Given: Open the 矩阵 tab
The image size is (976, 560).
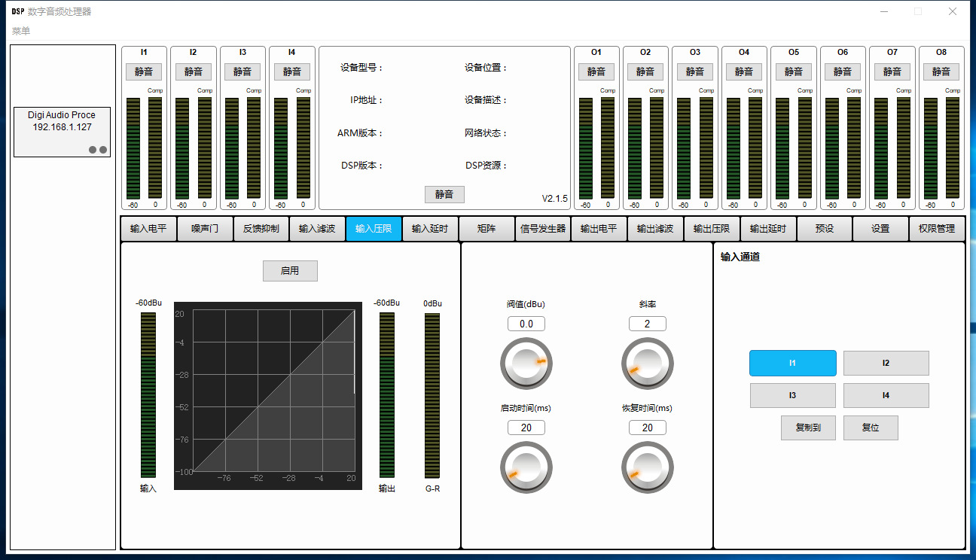Looking at the screenshot, I should pyautogui.click(x=486, y=229).
